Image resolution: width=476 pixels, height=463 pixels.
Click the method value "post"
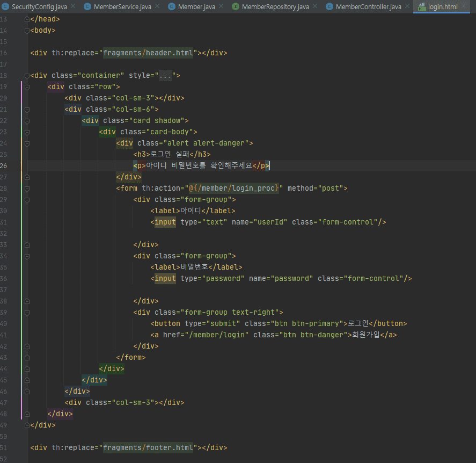point(330,189)
